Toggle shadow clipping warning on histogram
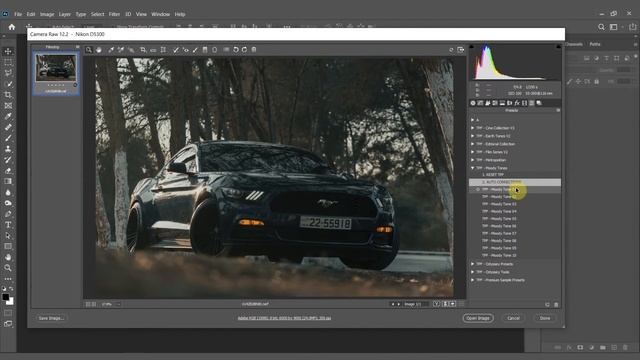Viewport: 640px width, 360px height. pos(471,47)
